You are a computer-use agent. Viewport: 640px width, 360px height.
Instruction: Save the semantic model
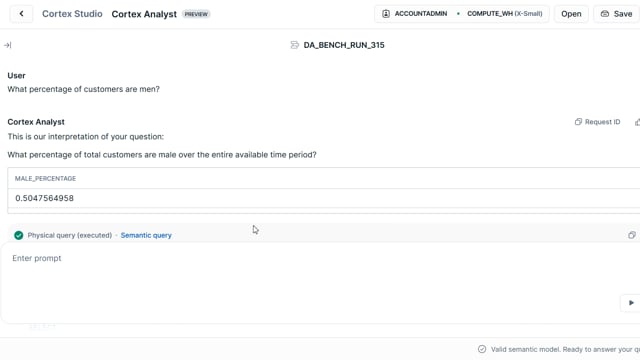coord(616,14)
